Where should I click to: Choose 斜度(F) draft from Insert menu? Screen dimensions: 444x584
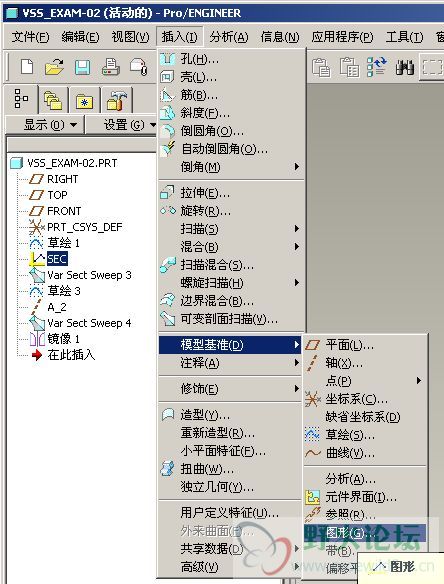click(x=232, y=113)
